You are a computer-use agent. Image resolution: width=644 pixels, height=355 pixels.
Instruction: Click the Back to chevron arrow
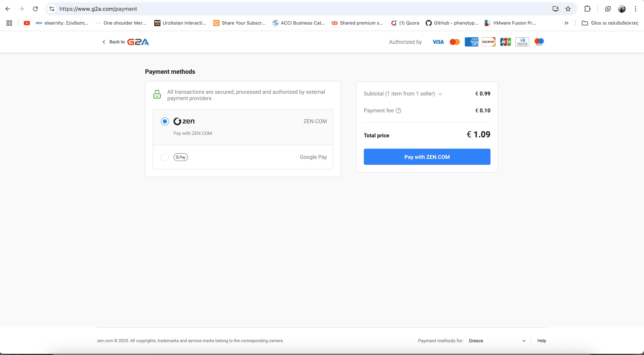coord(104,42)
